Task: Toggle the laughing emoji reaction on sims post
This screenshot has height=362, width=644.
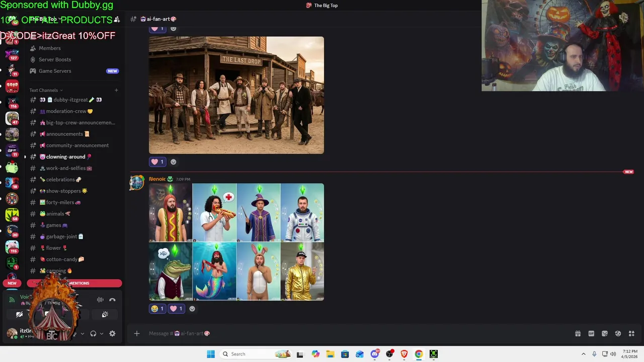Action: click(157, 309)
